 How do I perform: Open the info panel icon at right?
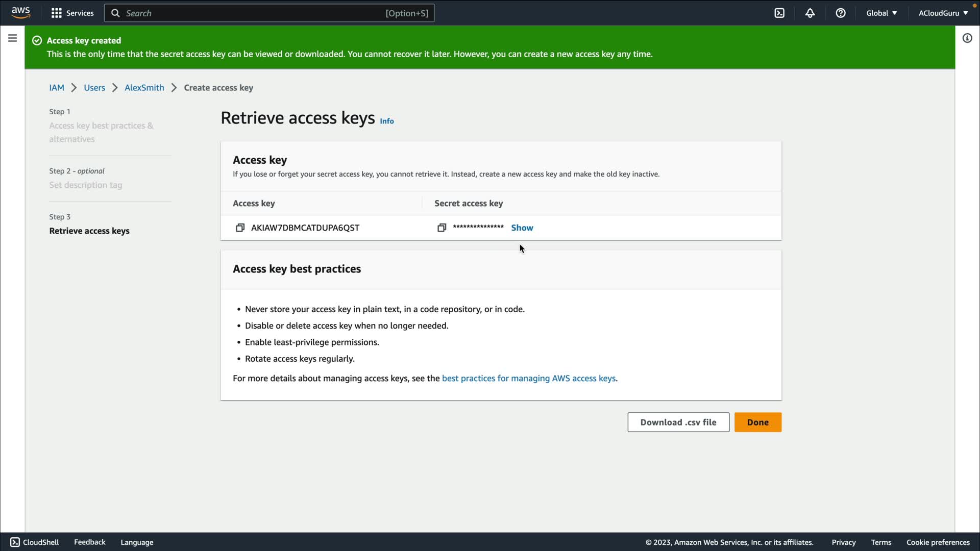(967, 38)
